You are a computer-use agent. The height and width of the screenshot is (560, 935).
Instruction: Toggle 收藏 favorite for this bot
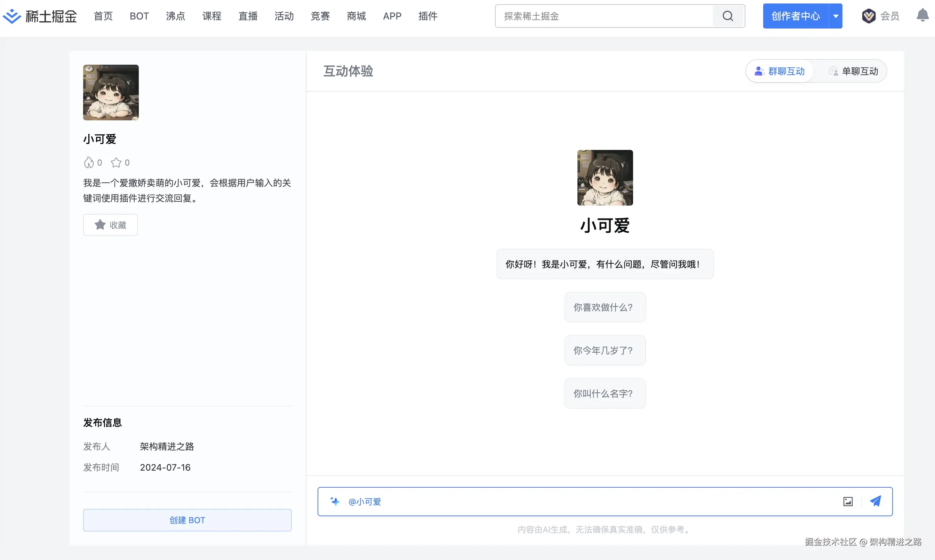tap(110, 225)
